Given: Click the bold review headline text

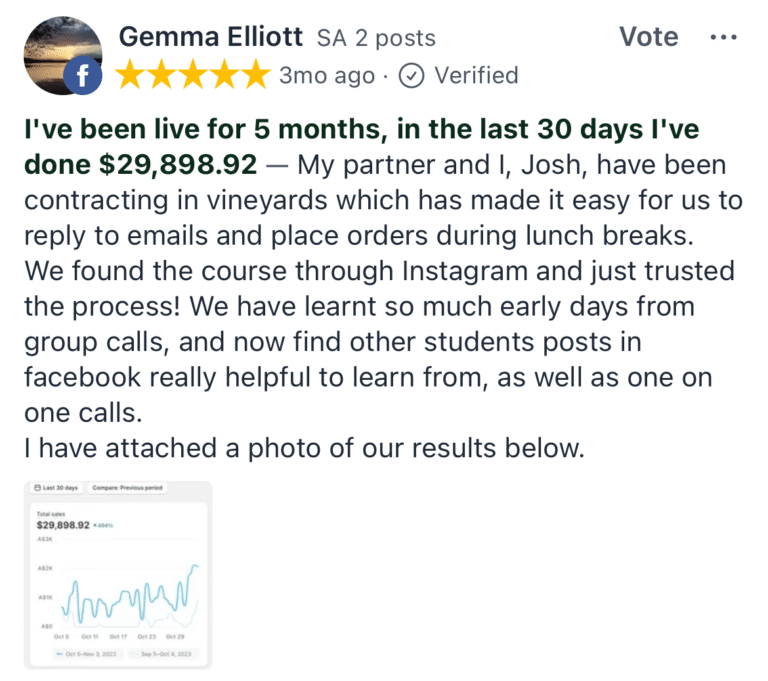Looking at the screenshot, I should coord(361,146).
